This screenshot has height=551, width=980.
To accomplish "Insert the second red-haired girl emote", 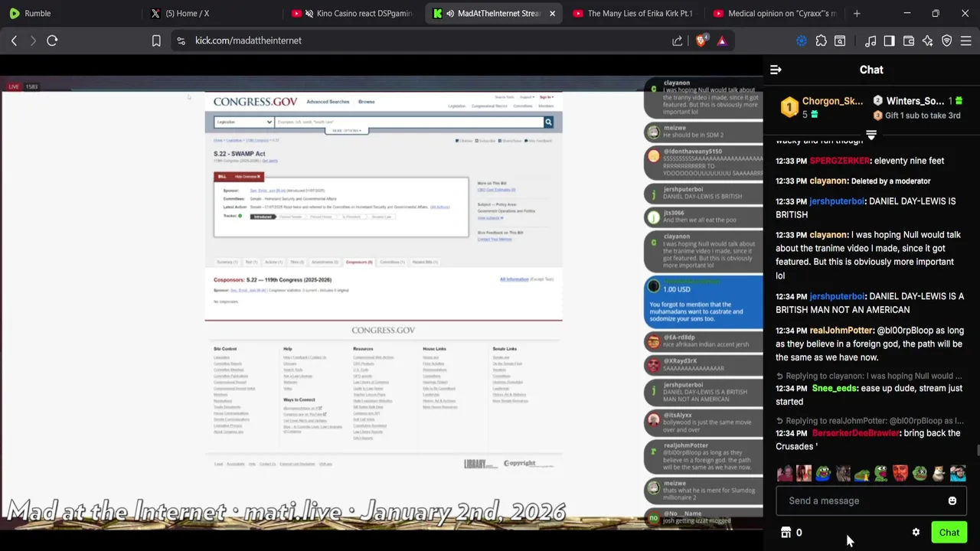I will (x=804, y=474).
